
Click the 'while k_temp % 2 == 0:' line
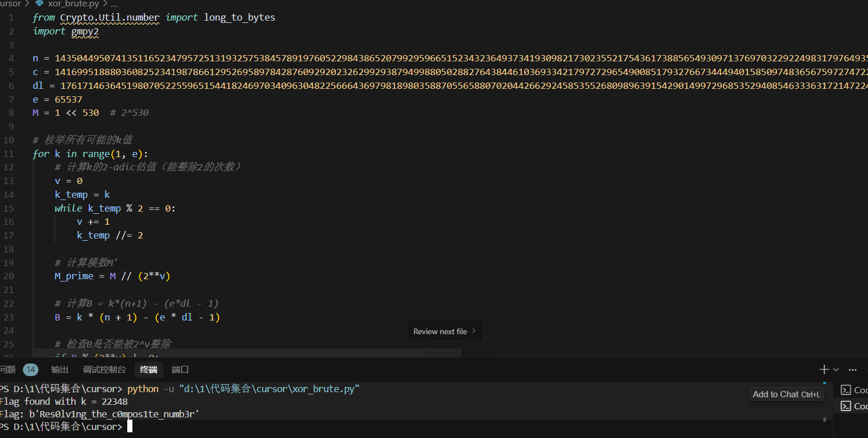click(115, 208)
